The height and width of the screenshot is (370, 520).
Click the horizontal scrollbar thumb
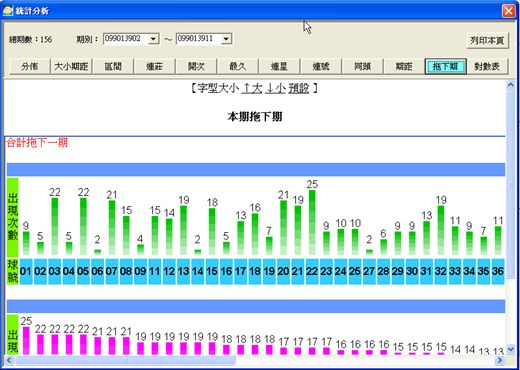coord(125,360)
